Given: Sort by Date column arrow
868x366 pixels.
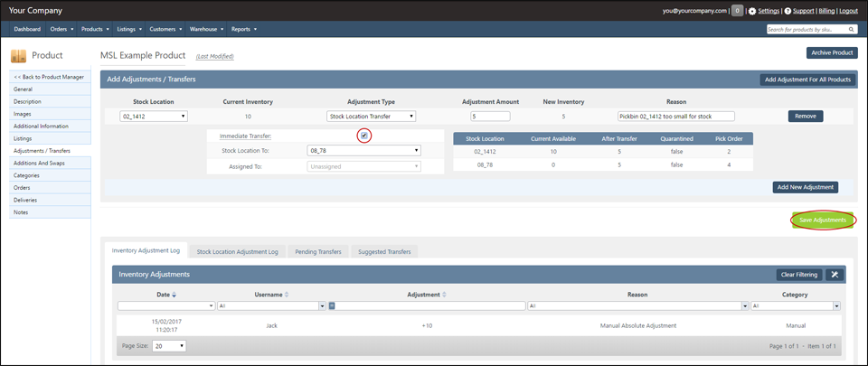Looking at the screenshot, I should point(175,296).
